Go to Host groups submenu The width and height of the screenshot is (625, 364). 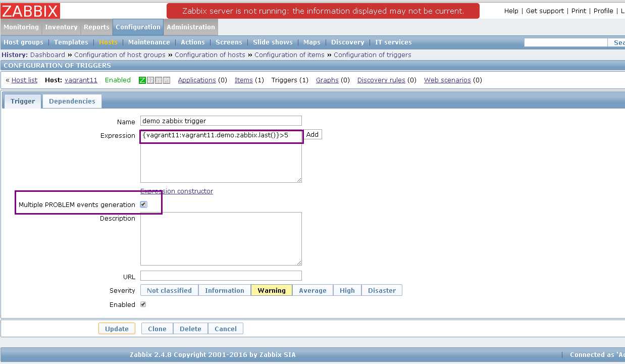tap(24, 42)
